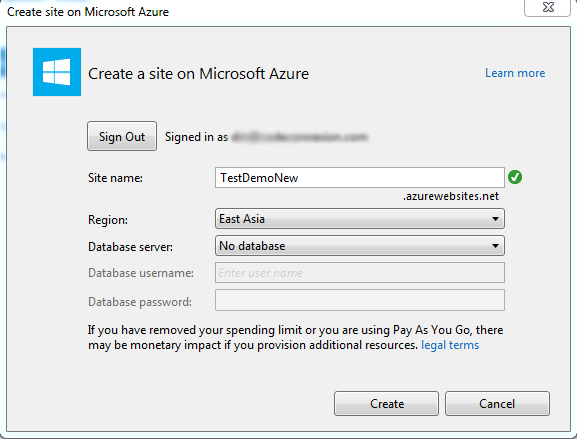Image resolution: width=577 pixels, height=439 pixels.
Task: Click the 'Create a site on Microsoft Azure' heading
Action: click(198, 74)
